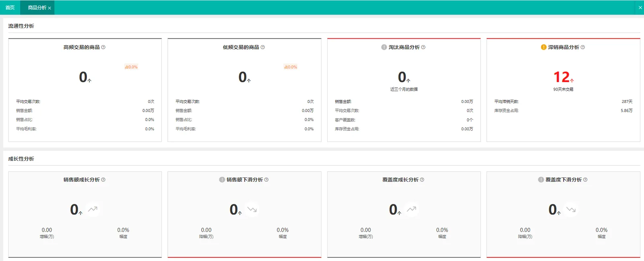Click 占0.0% badge in 高频交易的商品 card
The width and height of the screenshot is (644, 261).
(x=131, y=67)
